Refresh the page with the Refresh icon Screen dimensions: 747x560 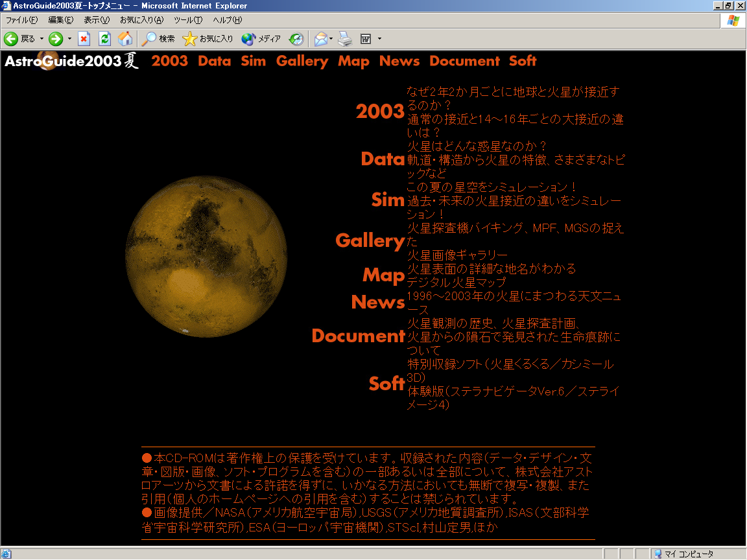tap(104, 39)
